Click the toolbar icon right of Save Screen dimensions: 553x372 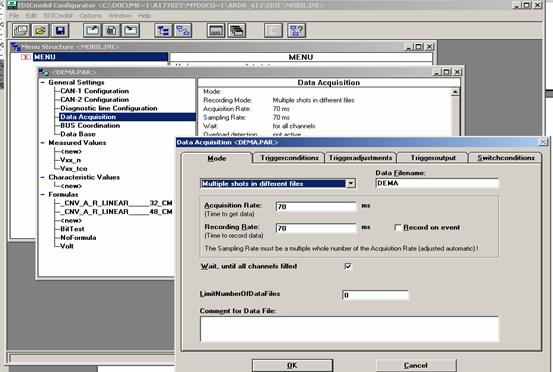(x=92, y=31)
